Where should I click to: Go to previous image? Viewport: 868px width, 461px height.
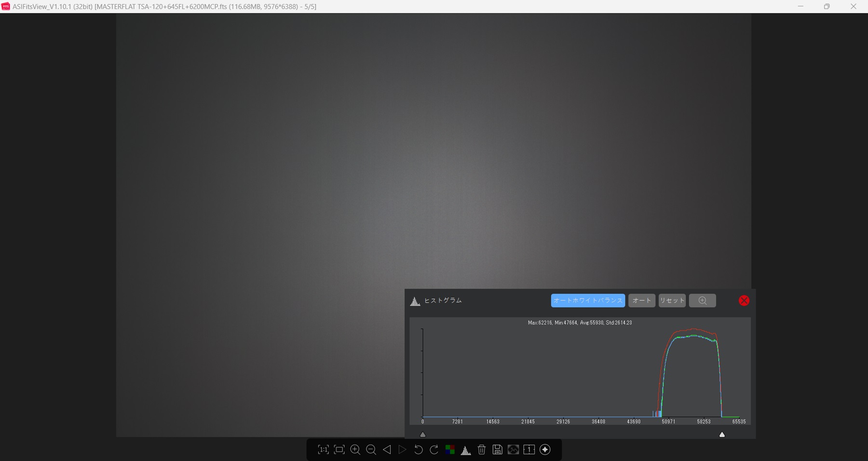tap(387, 449)
